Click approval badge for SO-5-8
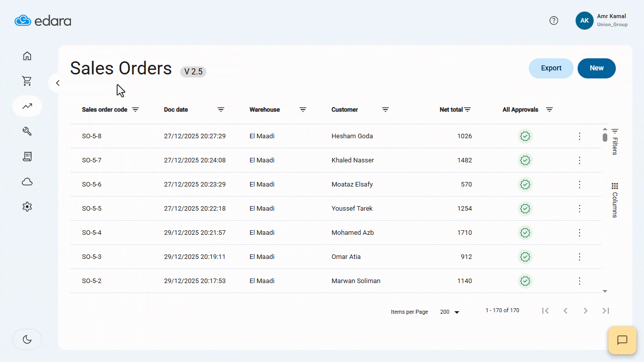Screen dimensions: 644x362 coord(525,136)
